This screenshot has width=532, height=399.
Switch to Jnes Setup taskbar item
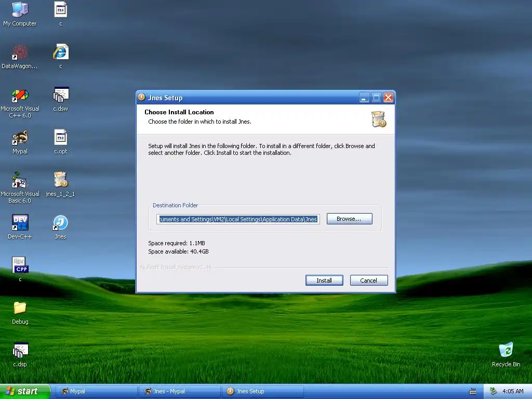pyautogui.click(x=263, y=391)
